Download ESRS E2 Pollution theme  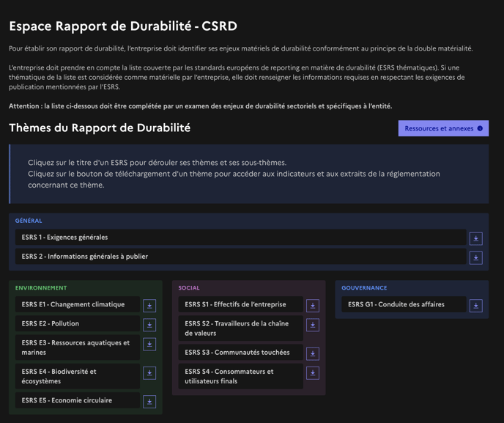click(149, 325)
